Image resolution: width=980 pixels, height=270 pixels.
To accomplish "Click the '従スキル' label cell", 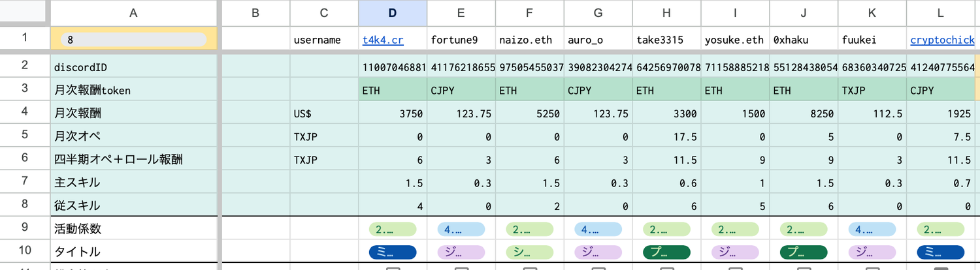I will click(x=133, y=205).
